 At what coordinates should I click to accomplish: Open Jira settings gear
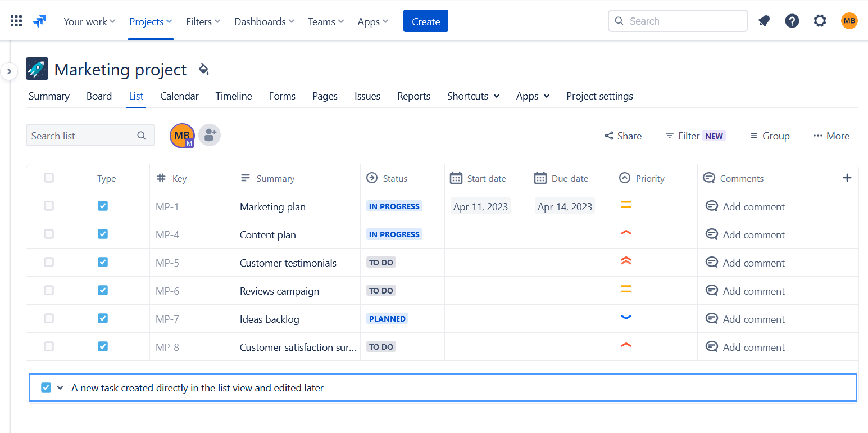[x=820, y=20]
